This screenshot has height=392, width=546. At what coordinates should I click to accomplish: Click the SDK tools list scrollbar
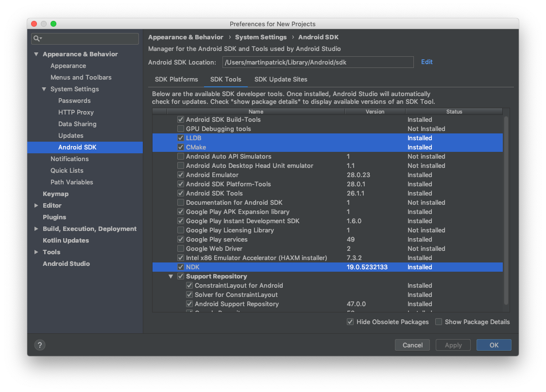point(506,211)
